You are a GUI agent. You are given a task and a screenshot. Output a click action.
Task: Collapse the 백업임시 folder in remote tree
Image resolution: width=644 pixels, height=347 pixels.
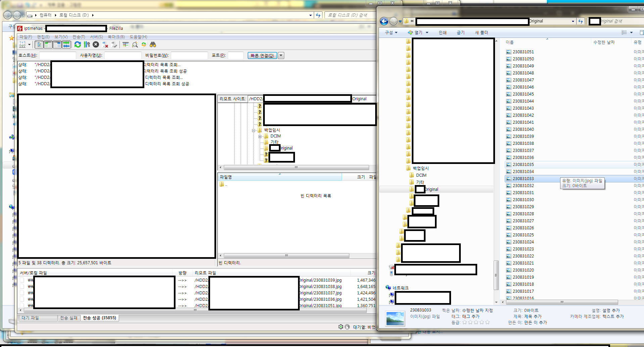pos(254,130)
